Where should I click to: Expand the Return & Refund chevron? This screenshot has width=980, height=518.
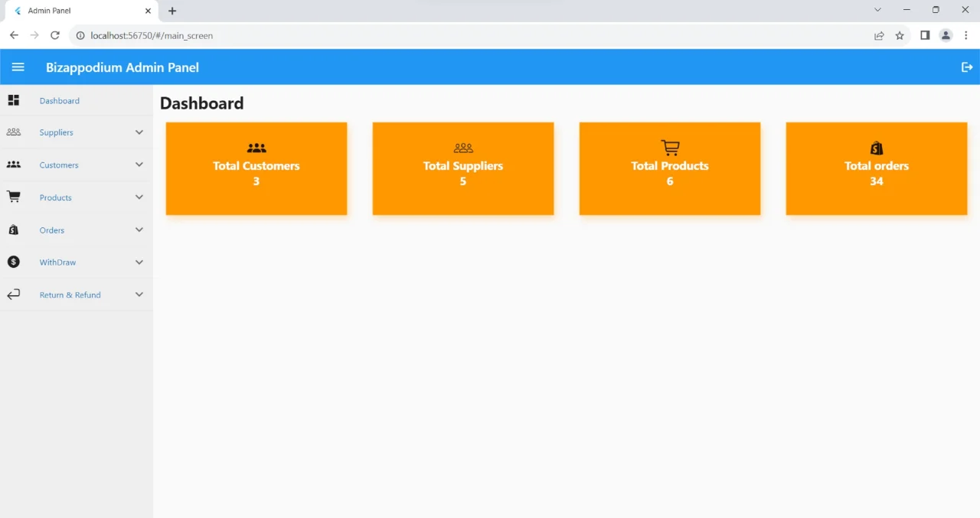coord(139,295)
